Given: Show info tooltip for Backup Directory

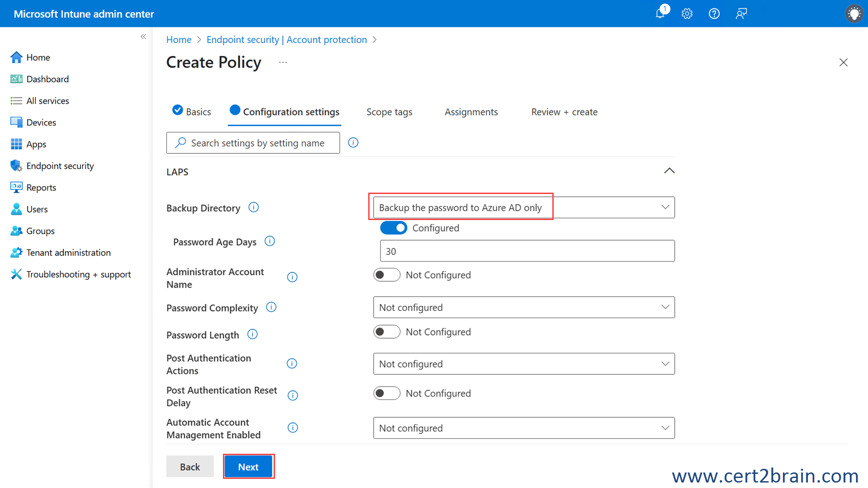Looking at the screenshot, I should coord(254,207).
